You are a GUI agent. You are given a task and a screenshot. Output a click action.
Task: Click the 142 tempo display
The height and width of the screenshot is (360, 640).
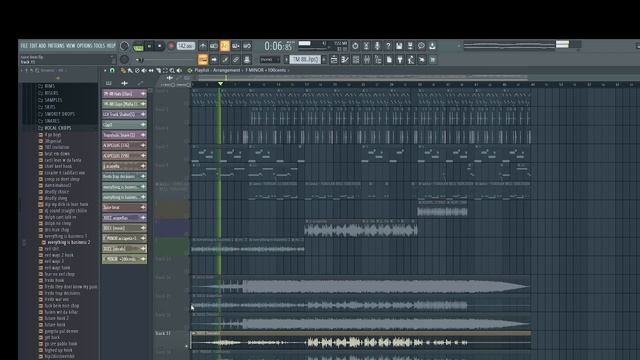pos(186,46)
